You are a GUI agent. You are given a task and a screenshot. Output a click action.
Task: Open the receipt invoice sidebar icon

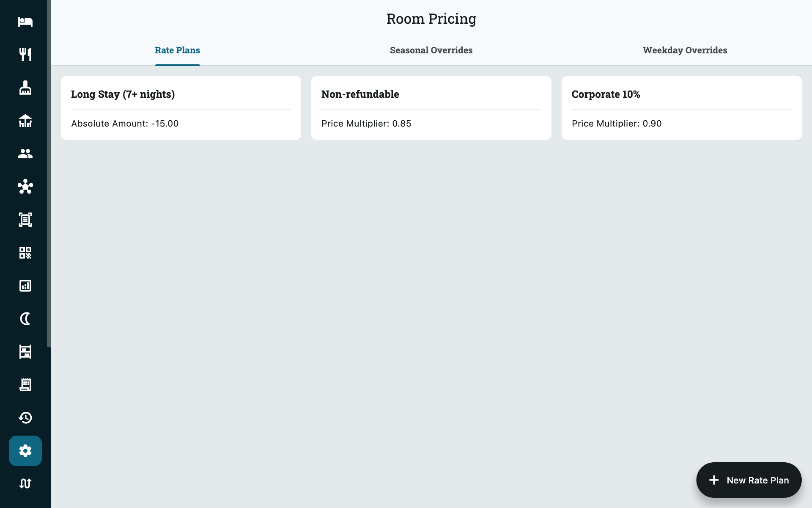tap(25, 385)
